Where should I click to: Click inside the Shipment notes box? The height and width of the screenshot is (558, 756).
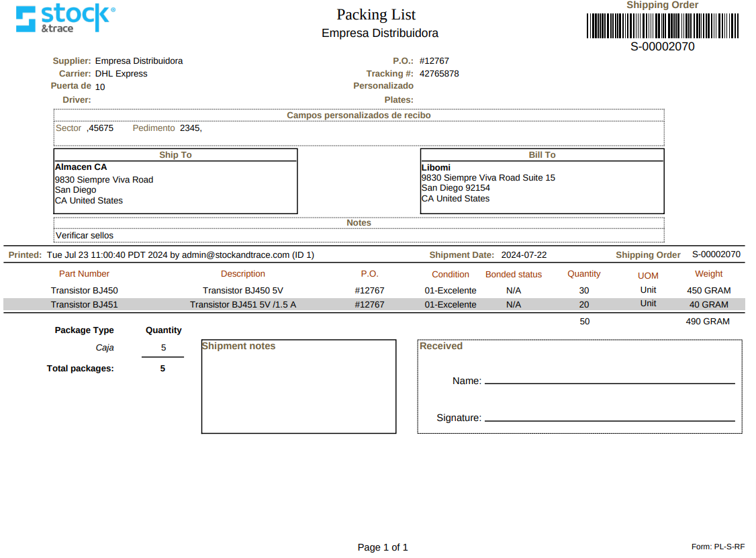coord(299,387)
